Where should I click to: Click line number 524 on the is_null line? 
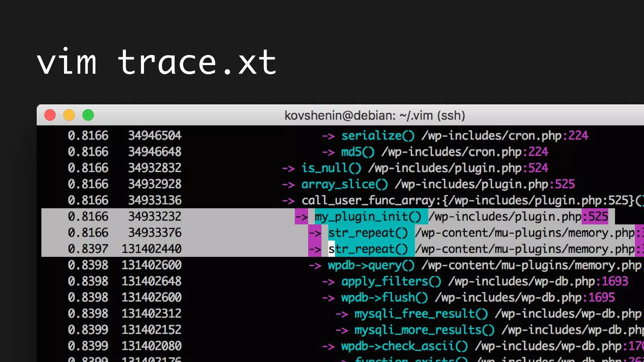click(538, 168)
